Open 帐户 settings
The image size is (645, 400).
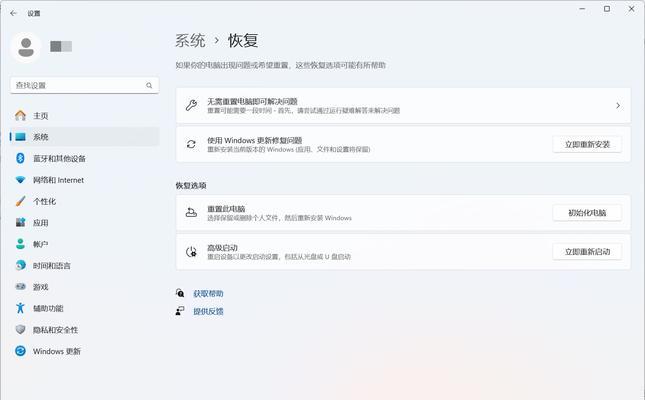pyautogui.click(x=84, y=244)
